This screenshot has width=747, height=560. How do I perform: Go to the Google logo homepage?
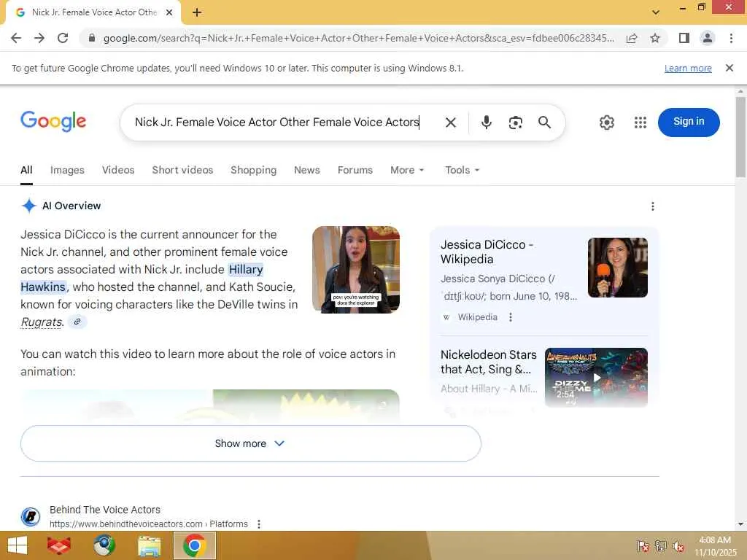pos(53,122)
